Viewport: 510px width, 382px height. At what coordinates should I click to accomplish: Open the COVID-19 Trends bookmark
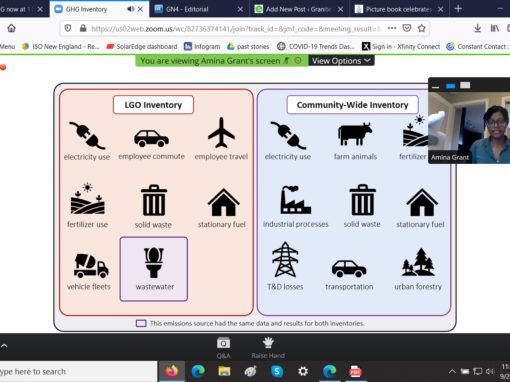point(316,46)
